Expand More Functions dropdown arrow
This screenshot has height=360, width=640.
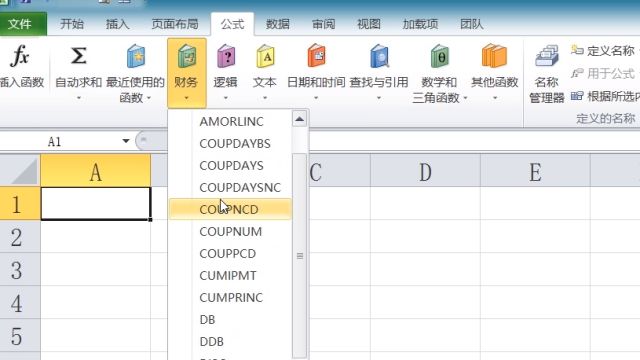[495, 98]
